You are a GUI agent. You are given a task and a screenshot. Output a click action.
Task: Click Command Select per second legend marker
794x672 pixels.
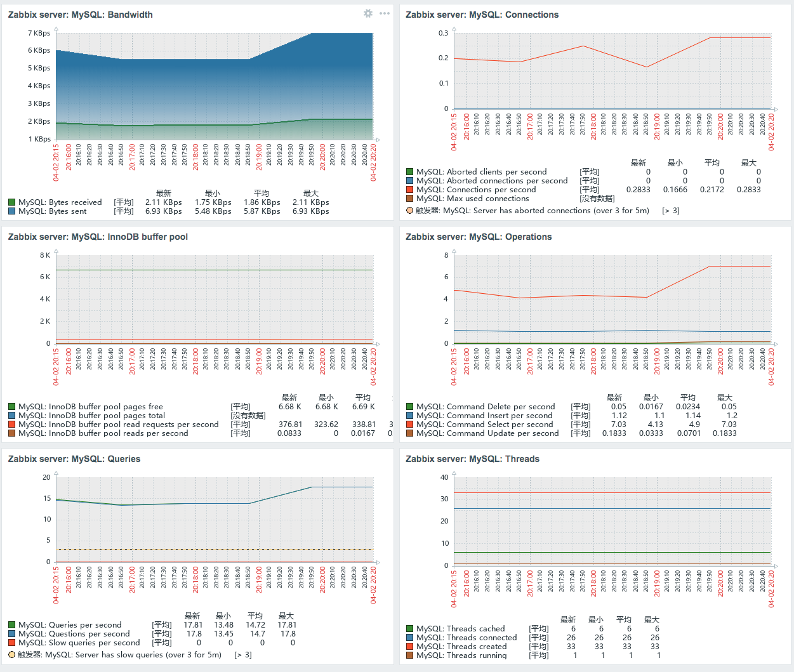tap(410, 425)
